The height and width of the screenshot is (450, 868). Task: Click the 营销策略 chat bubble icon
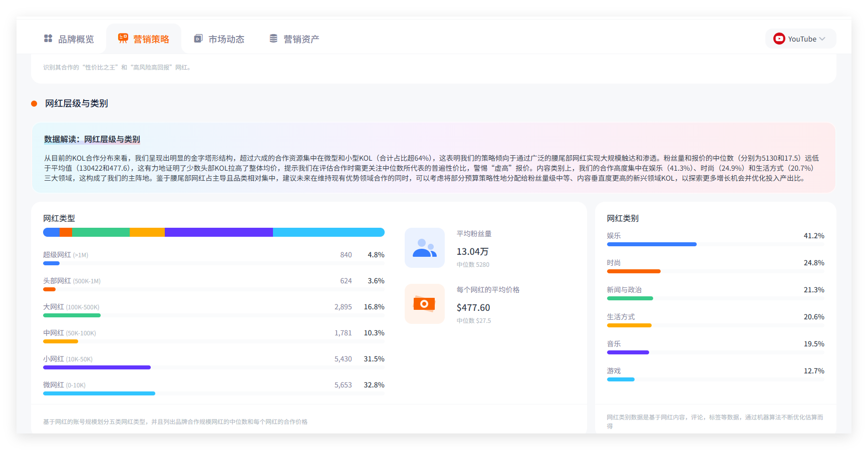pos(123,39)
